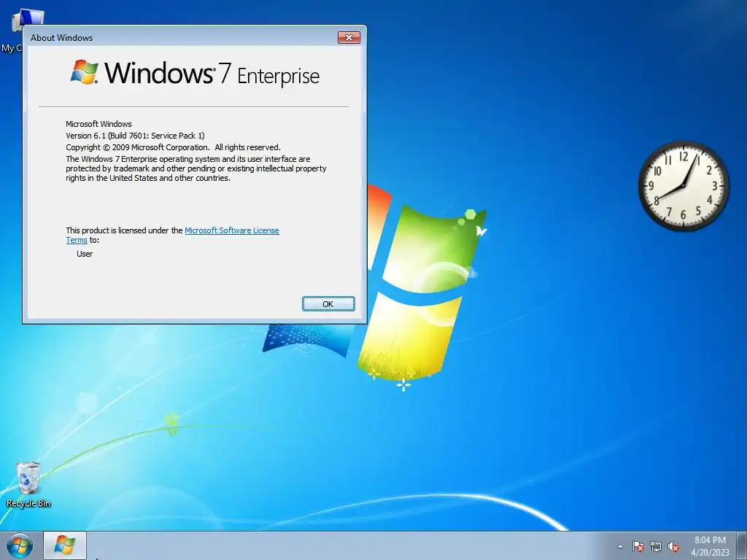Open Microsoft Software License Terms link
The width and height of the screenshot is (747, 560).
click(x=231, y=230)
